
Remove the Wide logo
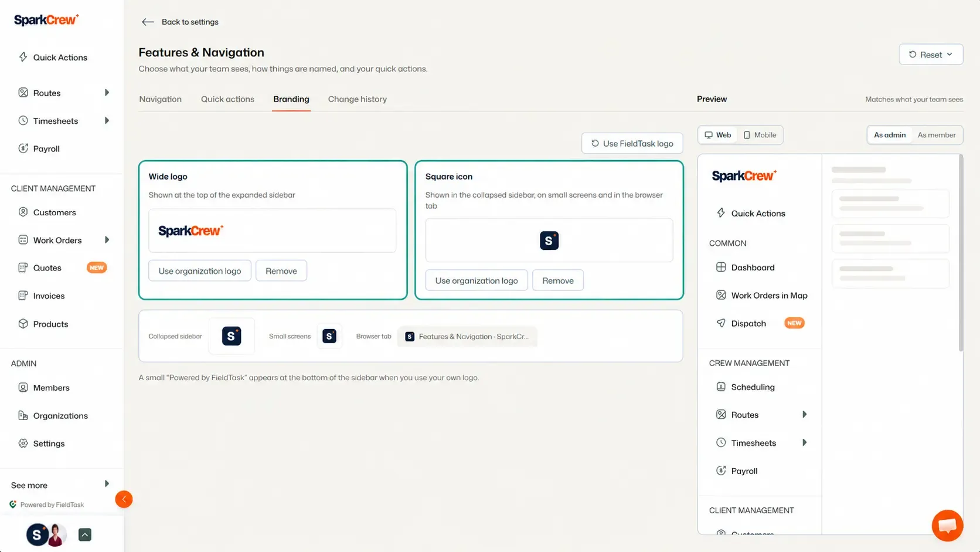281,271
